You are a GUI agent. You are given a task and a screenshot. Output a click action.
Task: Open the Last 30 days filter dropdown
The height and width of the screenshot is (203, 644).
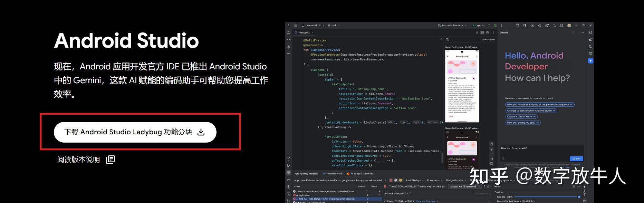(415, 180)
